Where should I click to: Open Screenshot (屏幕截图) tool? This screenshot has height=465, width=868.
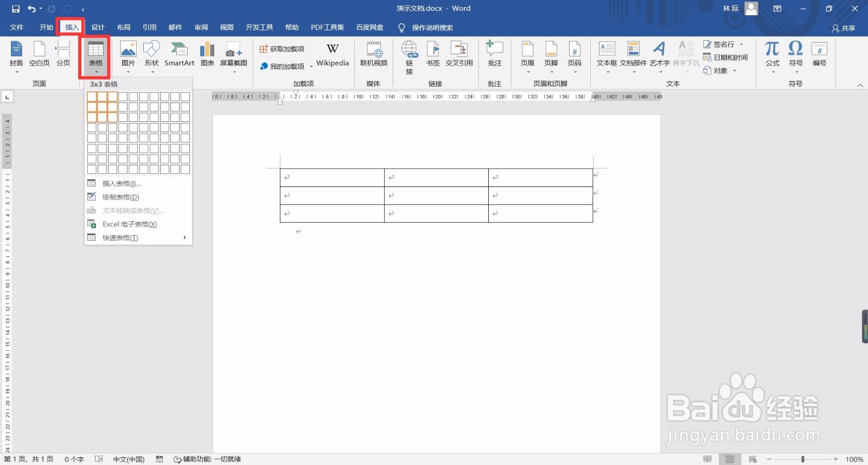tap(234, 56)
